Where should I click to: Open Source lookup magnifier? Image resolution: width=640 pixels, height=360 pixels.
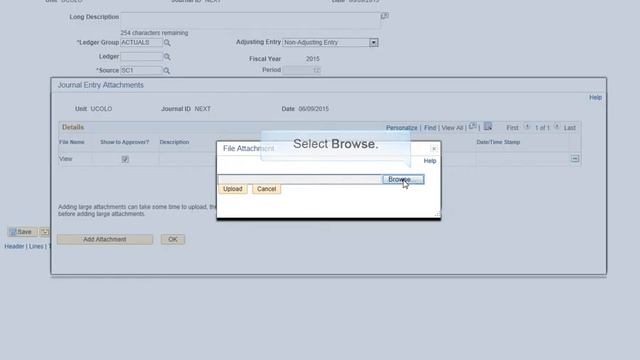[167, 71]
